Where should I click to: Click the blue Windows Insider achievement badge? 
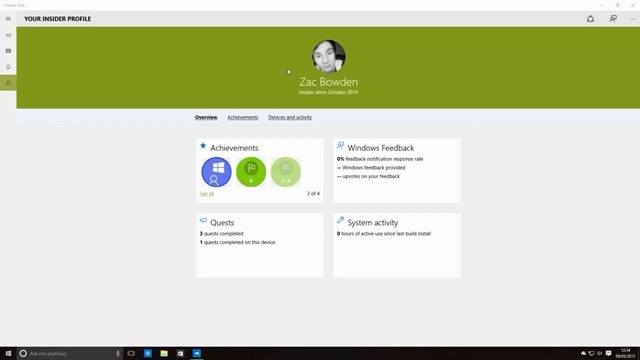216,172
